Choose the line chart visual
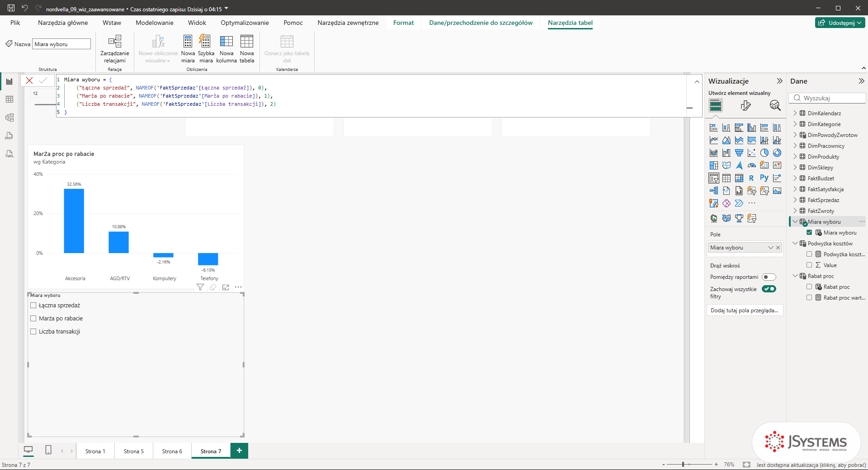This screenshot has width=868, height=470. pyautogui.click(x=713, y=140)
